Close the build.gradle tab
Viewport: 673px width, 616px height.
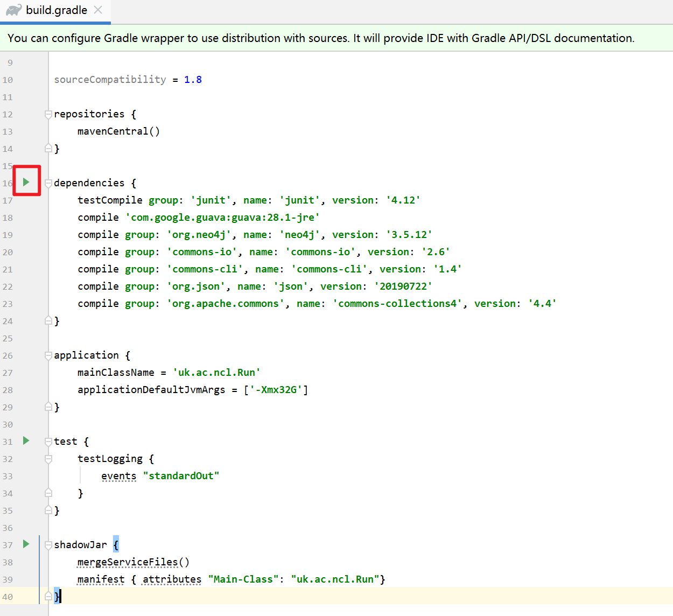tap(98, 10)
